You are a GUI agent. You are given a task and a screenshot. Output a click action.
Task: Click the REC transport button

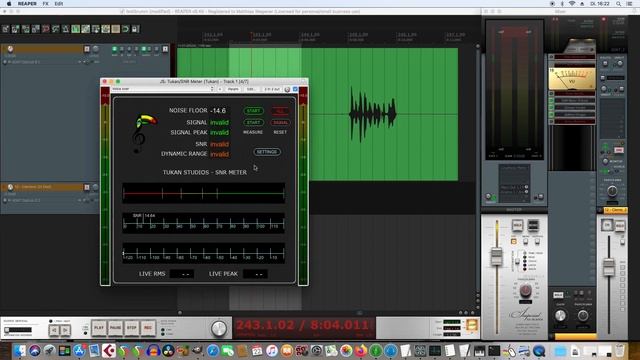[x=148, y=328]
